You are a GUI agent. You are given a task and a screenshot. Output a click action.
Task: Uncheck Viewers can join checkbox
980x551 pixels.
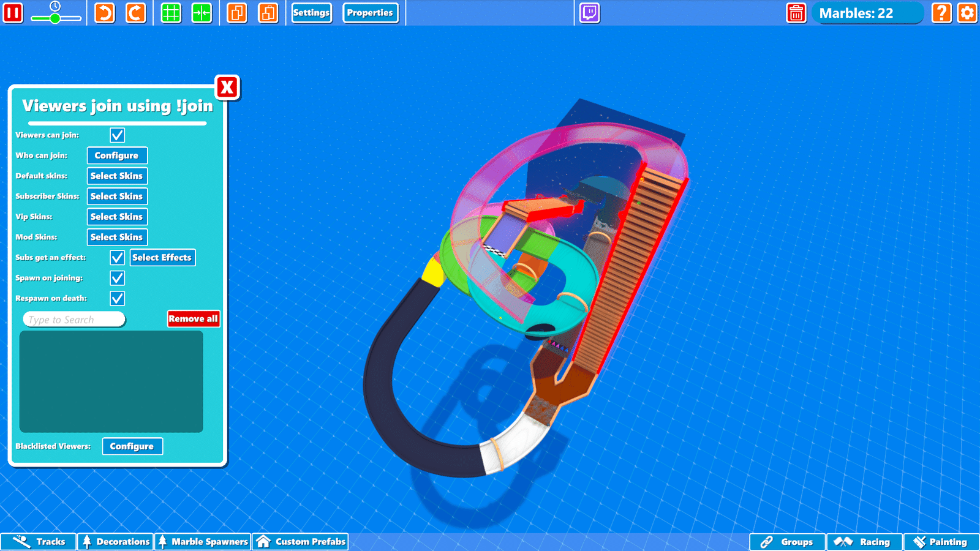[117, 135]
